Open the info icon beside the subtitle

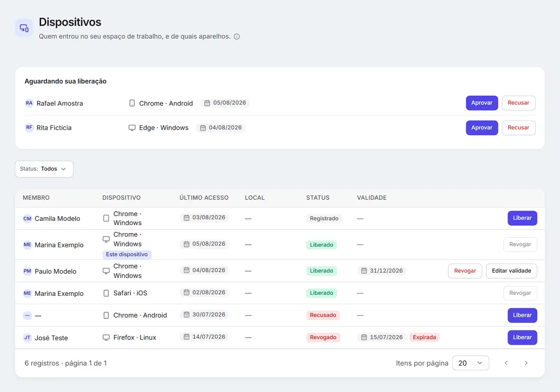237,36
